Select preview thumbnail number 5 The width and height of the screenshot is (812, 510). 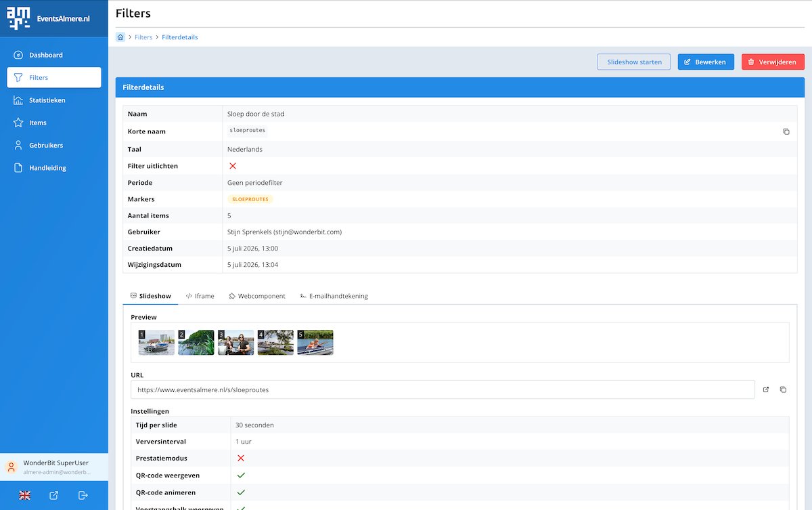[x=315, y=343]
